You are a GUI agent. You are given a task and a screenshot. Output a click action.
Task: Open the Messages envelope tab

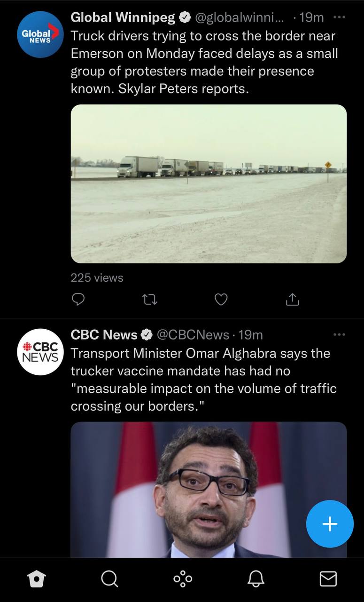328,579
